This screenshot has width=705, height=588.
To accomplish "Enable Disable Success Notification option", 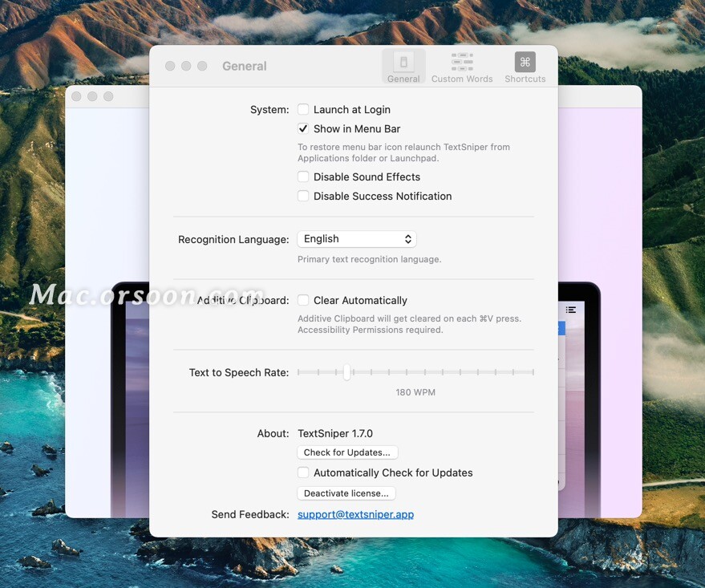I will tap(303, 196).
